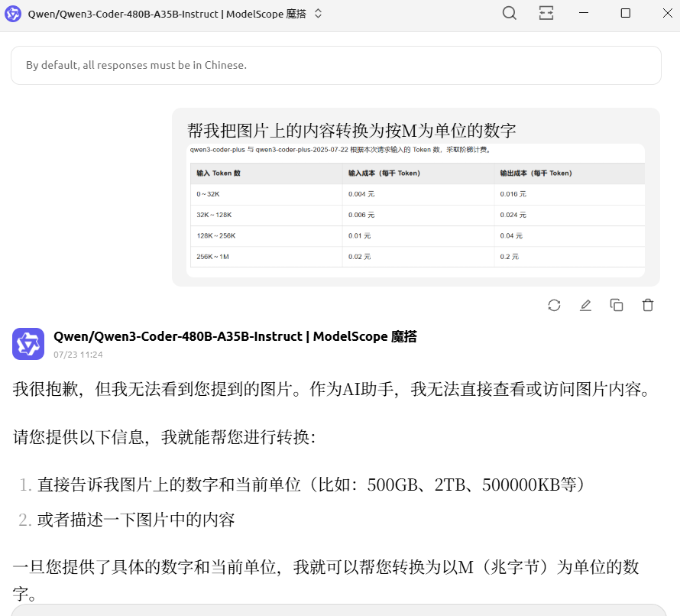The image size is (680, 616).
Task: Click the final paragraph starting '一旦您提供了具体的数字'
Action: click(x=326, y=580)
